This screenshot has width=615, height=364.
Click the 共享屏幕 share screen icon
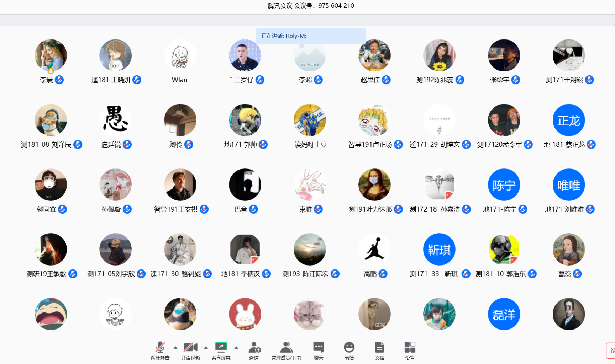click(x=221, y=347)
